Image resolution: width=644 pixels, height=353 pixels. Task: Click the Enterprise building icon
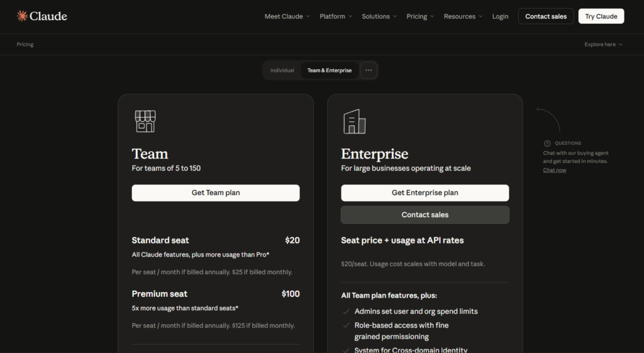[355, 121]
